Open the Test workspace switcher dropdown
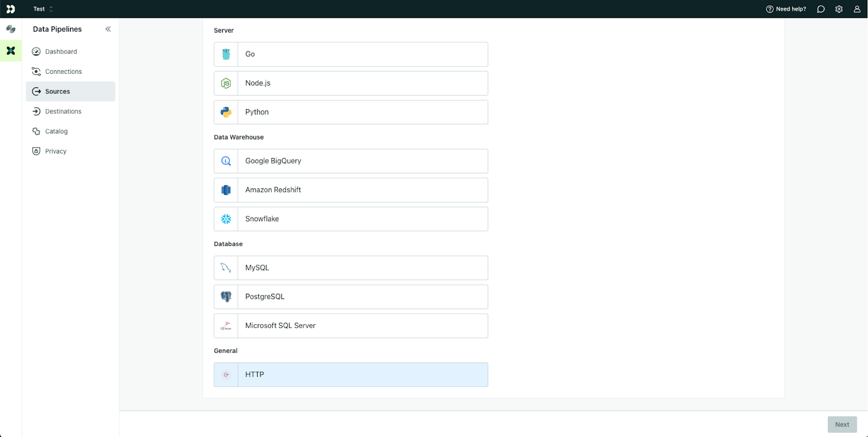This screenshot has width=868, height=437. point(43,9)
